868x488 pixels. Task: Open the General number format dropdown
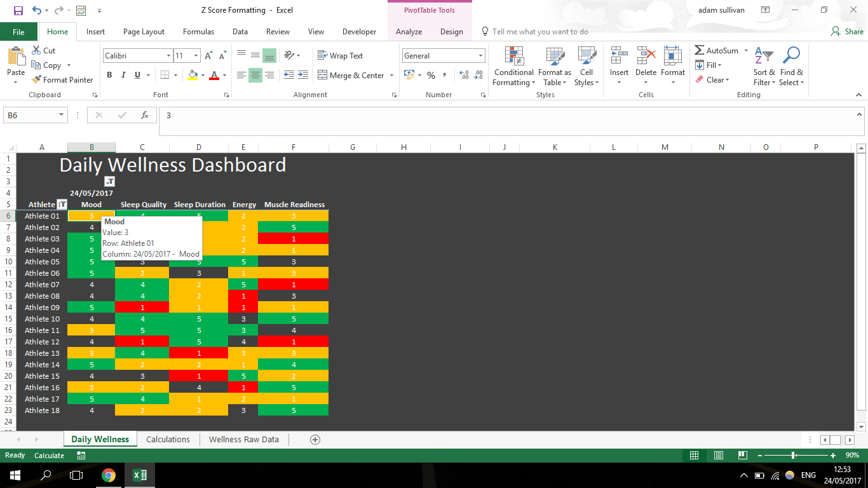pos(480,56)
